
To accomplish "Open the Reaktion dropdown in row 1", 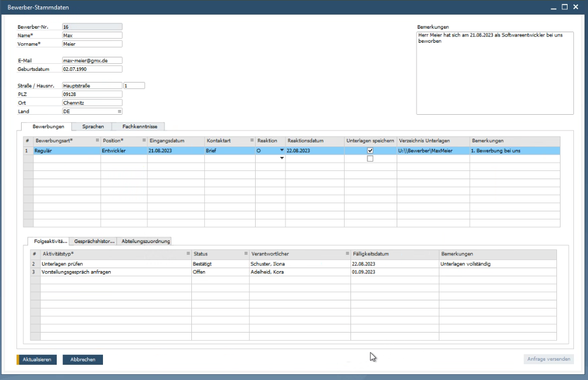I will click(281, 150).
